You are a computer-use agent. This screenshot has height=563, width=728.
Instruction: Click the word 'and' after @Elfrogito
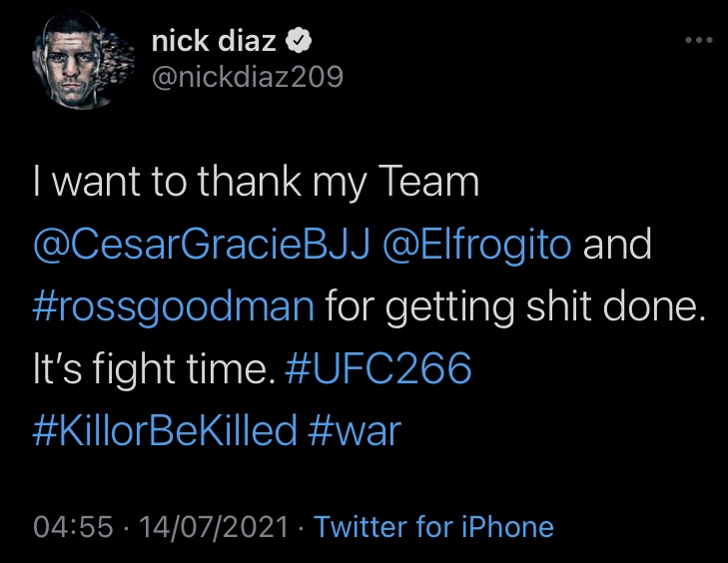click(617, 245)
